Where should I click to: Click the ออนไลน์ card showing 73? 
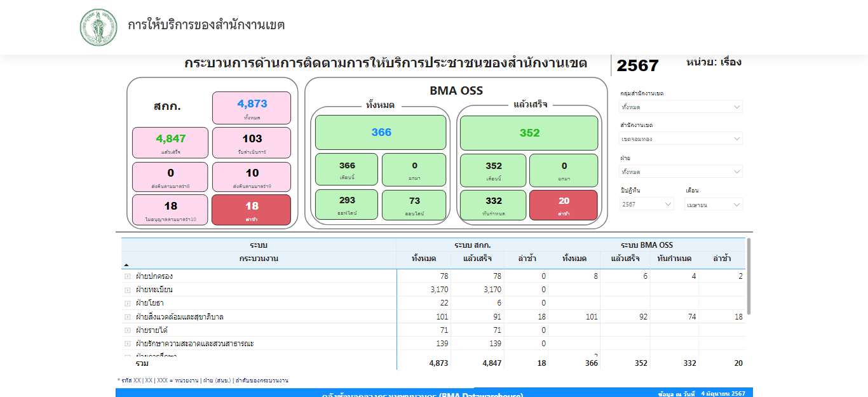point(414,205)
